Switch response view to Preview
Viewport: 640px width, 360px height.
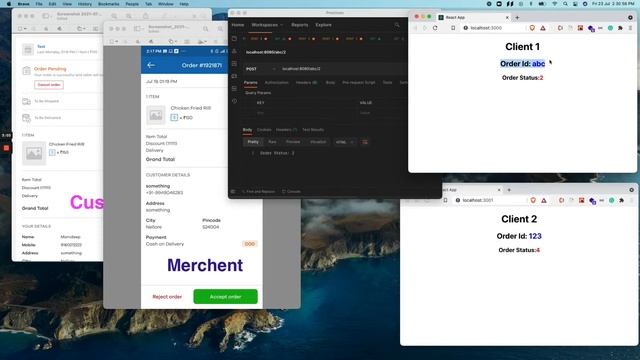(x=293, y=142)
